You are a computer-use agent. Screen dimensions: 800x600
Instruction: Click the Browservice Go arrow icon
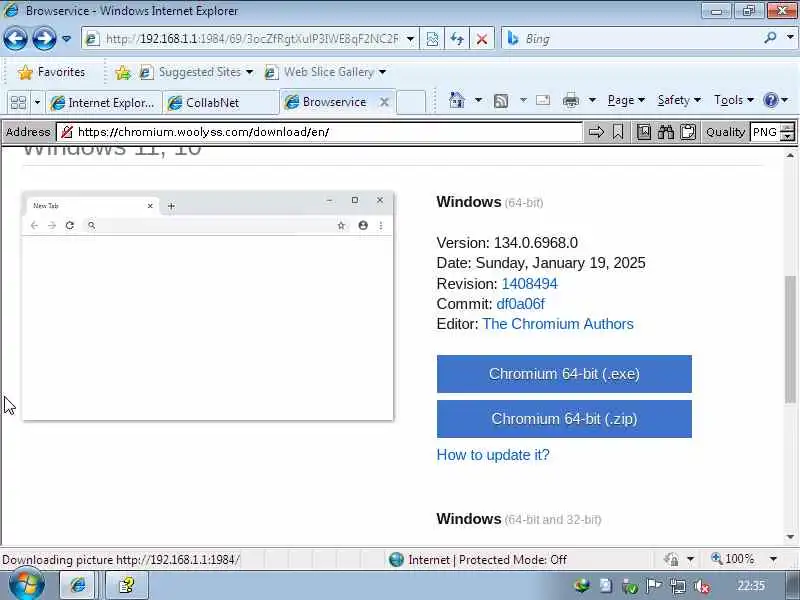(596, 132)
